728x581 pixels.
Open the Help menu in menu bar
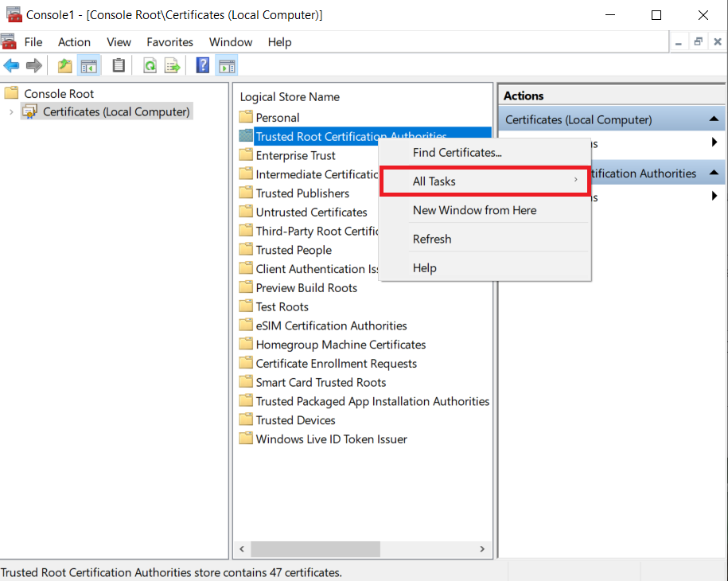tap(279, 42)
